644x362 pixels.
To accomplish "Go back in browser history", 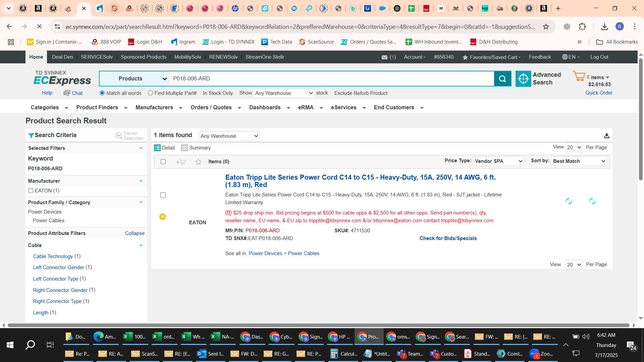I will [x=9, y=26].
